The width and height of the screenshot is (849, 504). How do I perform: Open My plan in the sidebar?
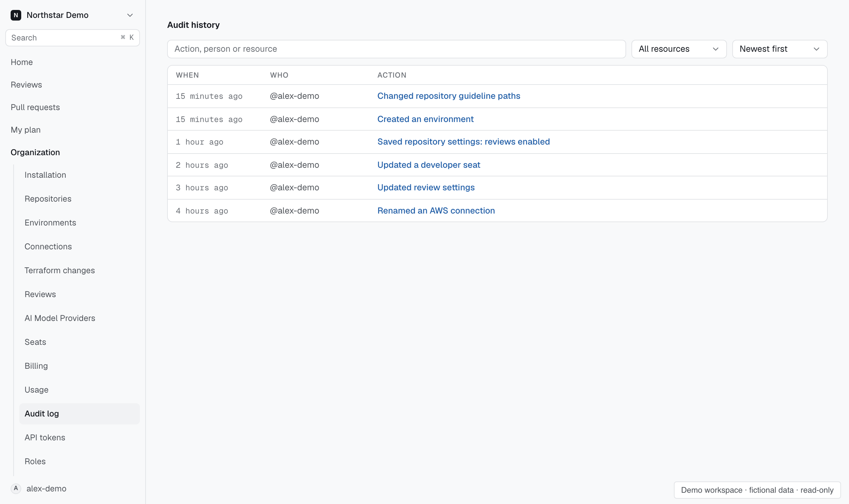[x=26, y=130]
